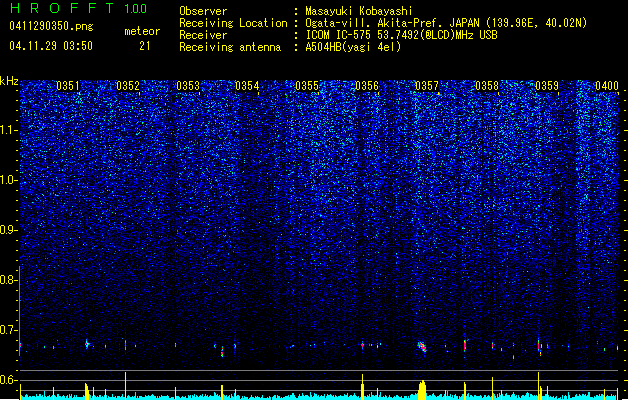This screenshot has width=629, height=400.
Task: Click the yellow intensity peak below the 0357 echo
Action: click(x=422, y=390)
